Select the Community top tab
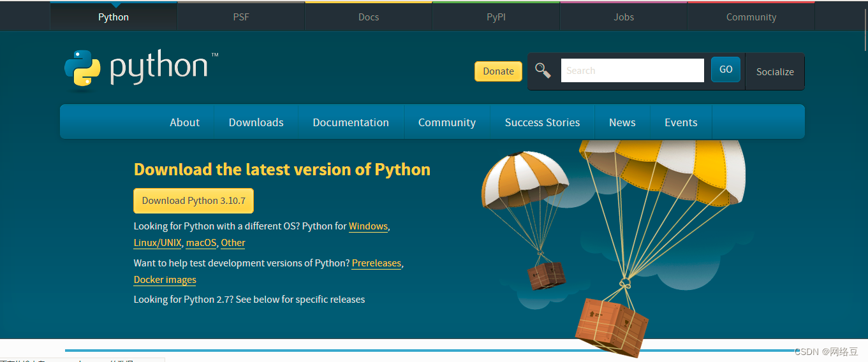 [751, 17]
